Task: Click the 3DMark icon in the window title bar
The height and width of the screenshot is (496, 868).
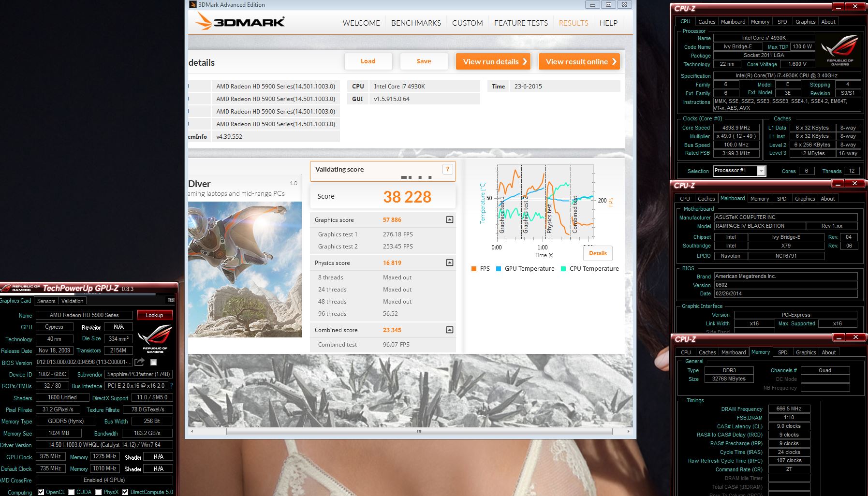Action: pyautogui.click(x=193, y=4)
